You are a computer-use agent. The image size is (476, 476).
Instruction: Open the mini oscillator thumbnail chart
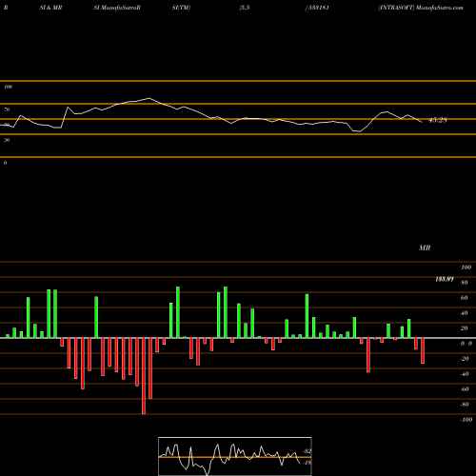point(235,456)
